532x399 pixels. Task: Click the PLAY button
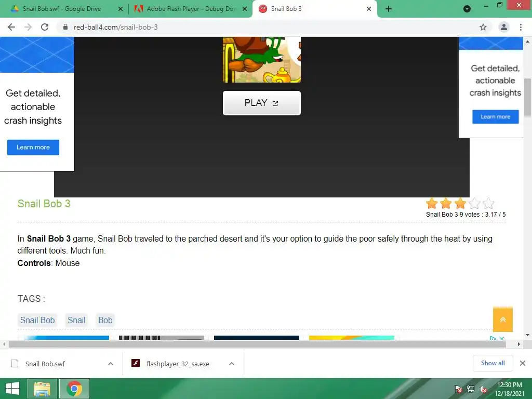pos(262,103)
